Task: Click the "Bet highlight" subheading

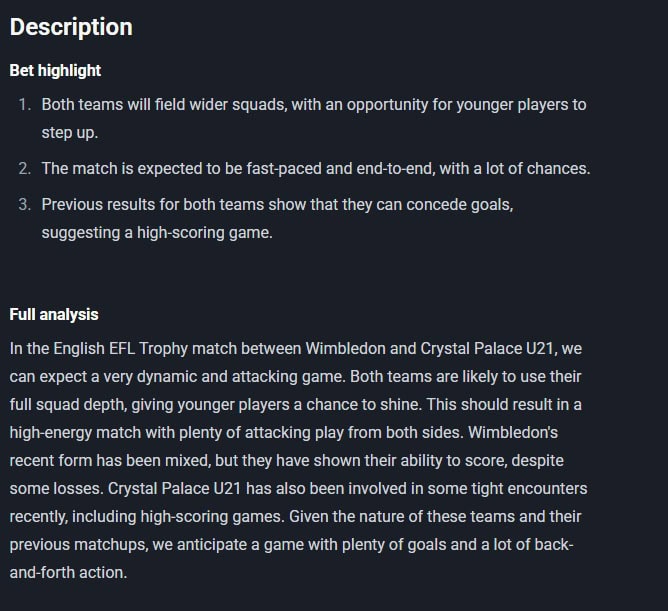Action: pos(55,70)
